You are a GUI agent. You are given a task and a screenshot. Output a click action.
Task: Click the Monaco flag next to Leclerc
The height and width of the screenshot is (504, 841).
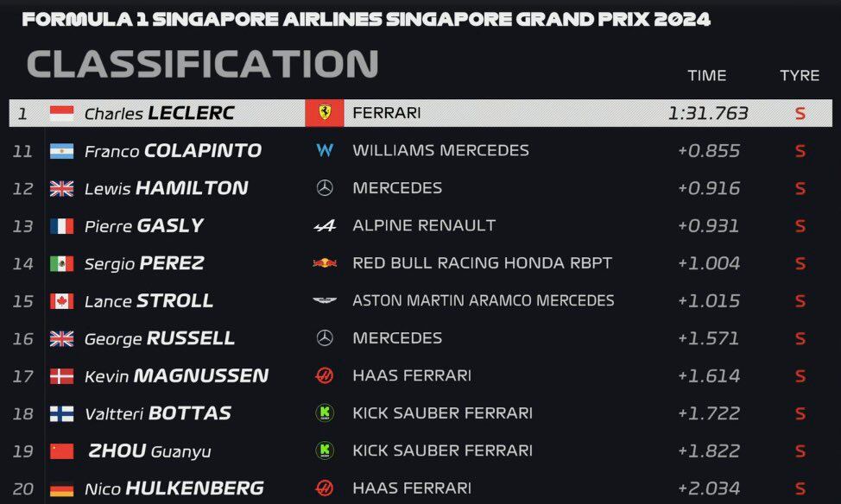pos(62,113)
